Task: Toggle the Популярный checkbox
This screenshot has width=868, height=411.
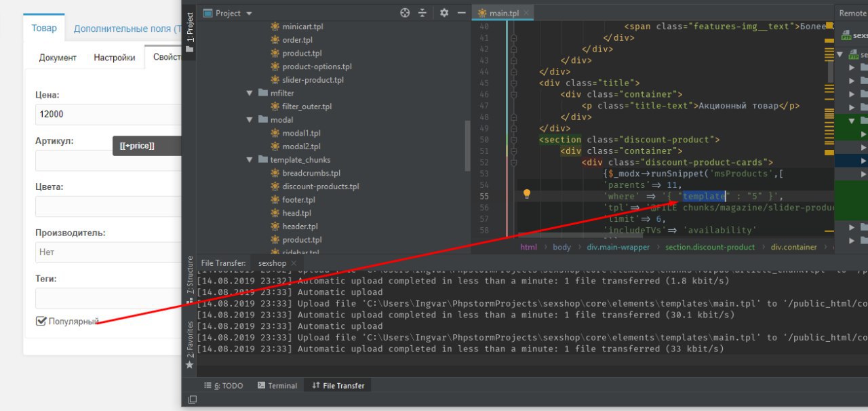Action: [41, 321]
